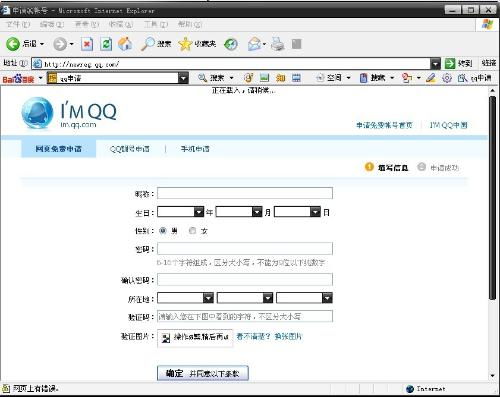
Task: Switch to the QQ靓号申请 tab
Action: click(130, 149)
